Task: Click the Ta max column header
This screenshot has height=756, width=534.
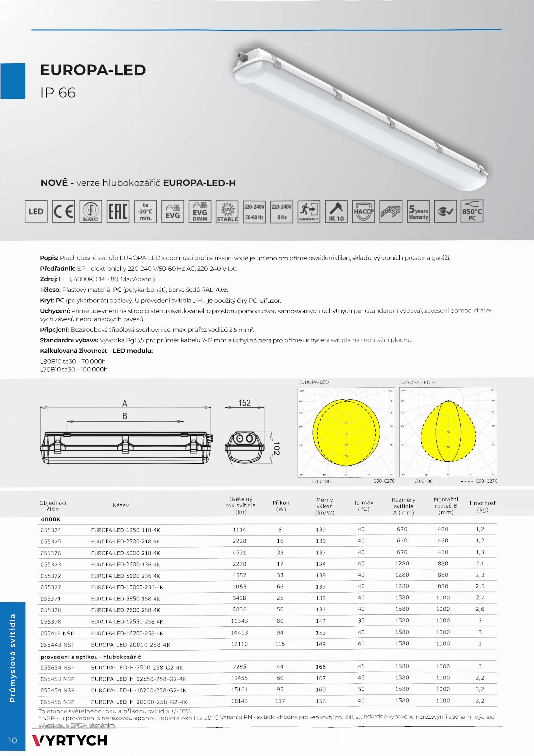Action: tap(364, 506)
